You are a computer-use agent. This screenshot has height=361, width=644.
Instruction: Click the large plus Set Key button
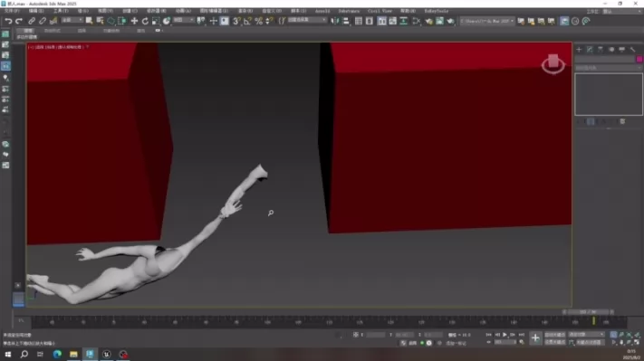[535, 338]
